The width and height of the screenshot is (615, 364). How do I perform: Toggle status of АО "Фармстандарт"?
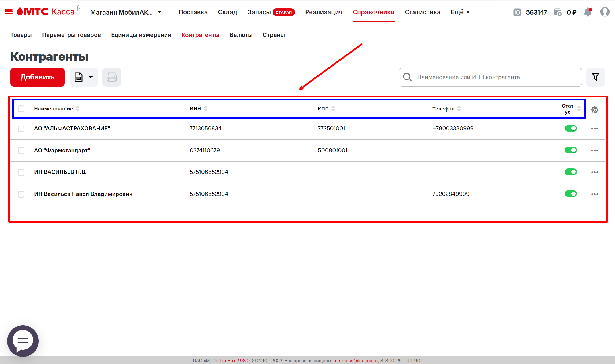pos(571,150)
